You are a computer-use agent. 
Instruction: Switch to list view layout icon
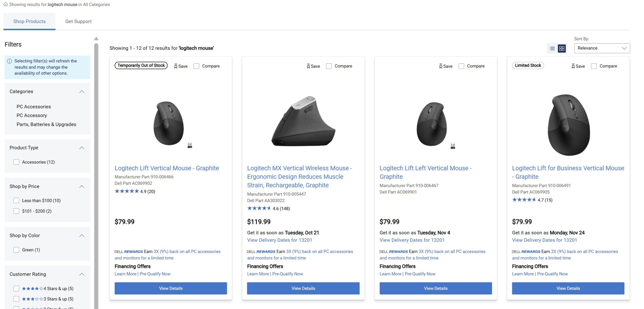tap(552, 48)
